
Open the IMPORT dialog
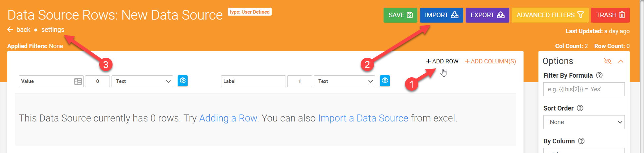441,15
